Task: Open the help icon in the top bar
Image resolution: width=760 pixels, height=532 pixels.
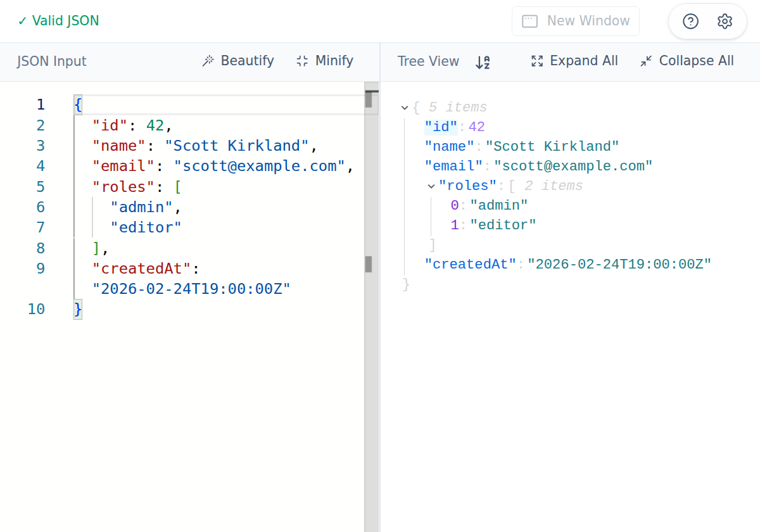Action: pos(690,21)
